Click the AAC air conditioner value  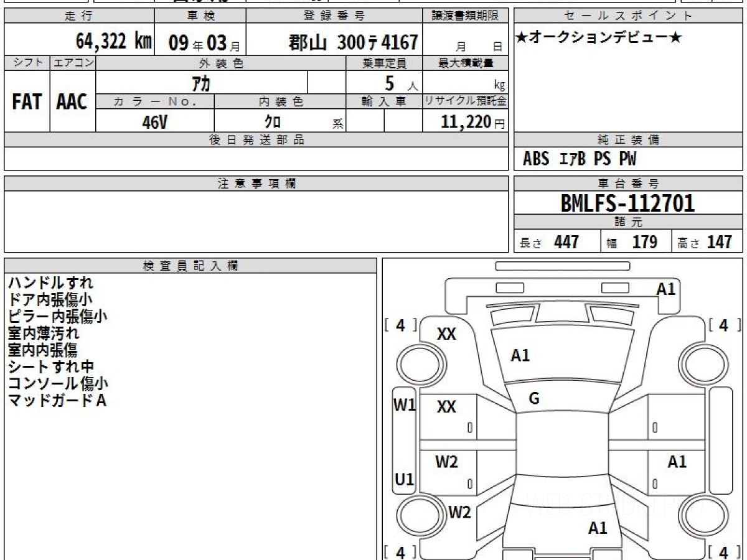pyautogui.click(x=72, y=102)
